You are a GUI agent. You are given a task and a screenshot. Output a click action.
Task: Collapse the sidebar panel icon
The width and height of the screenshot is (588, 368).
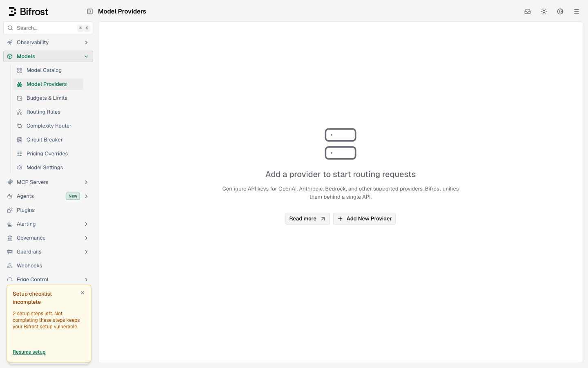coord(90,11)
